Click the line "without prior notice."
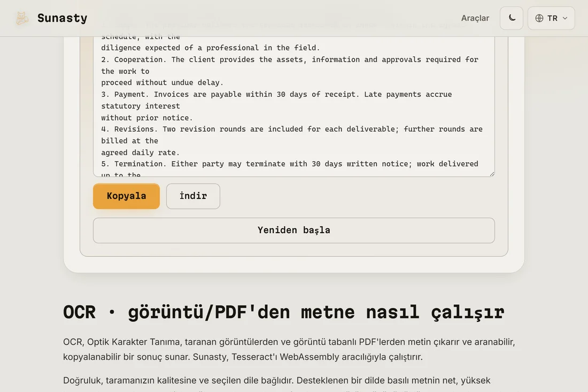Screen dimensions: 588x392 (146, 118)
